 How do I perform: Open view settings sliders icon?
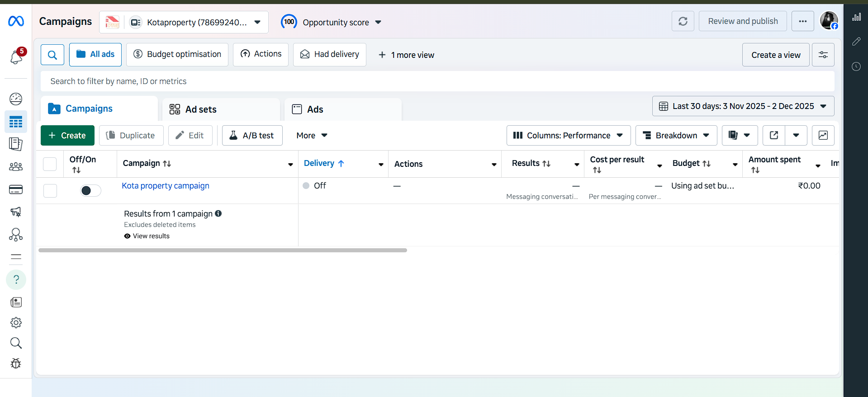[x=823, y=55]
